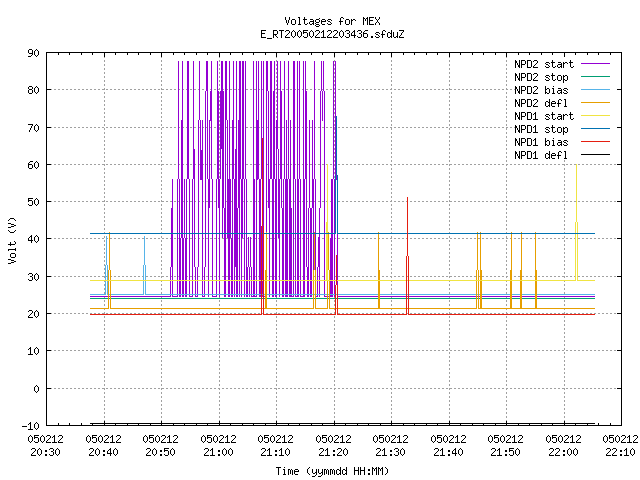Click the x-axis tick 050212 22:00
This screenshot has height=480, width=640.
564,445
